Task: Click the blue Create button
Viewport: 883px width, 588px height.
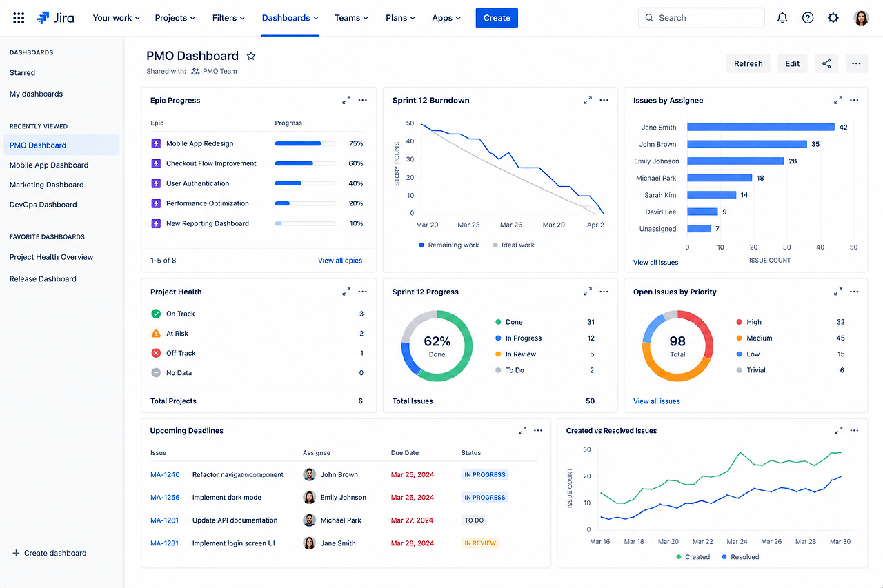Action: (497, 18)
